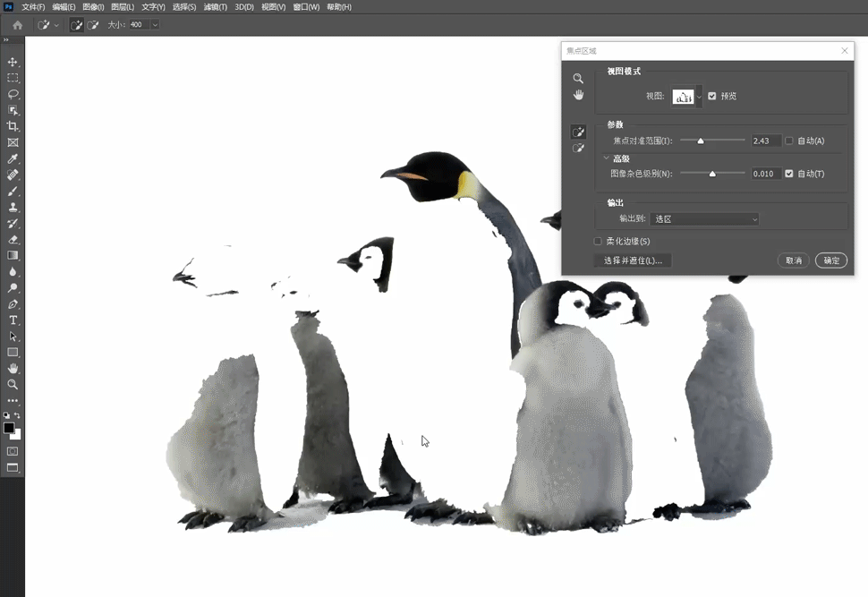Collapse the 高级 advanced section
This screenshot has width=868, height=597.
(606, 158)
